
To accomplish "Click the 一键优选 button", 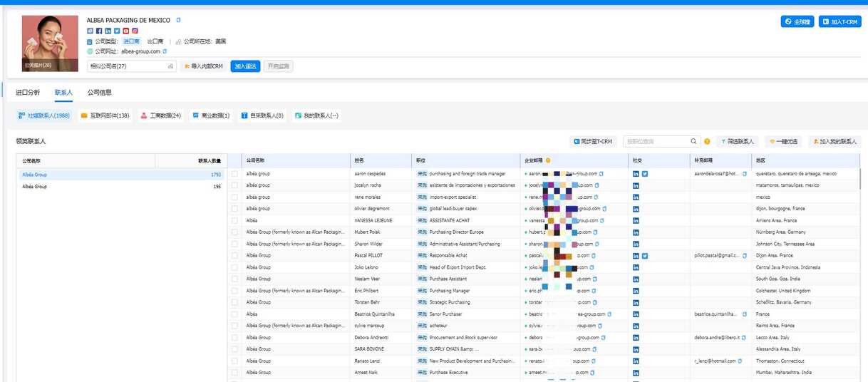I will [x=784, y=141].
